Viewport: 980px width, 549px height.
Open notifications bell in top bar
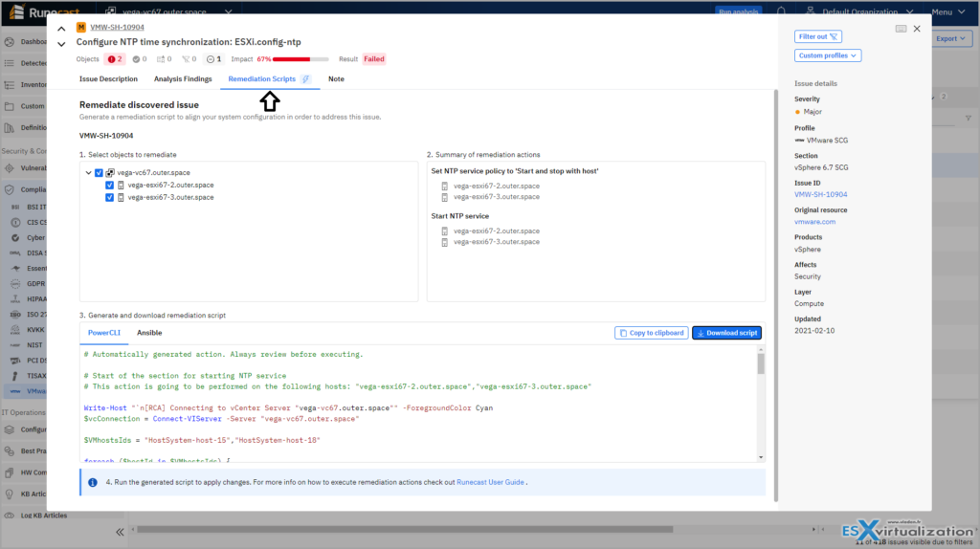pos(781,12)
